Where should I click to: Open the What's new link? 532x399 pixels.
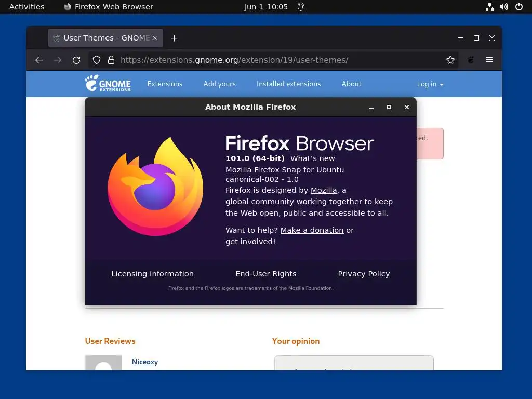coord(312,158)
